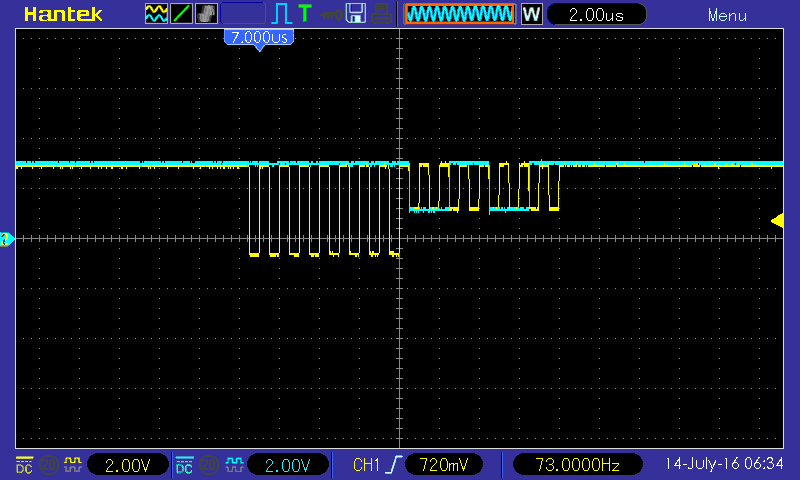Screen dimensions: 800x480
Task: Select the yellow CH1 2.00V scale readout
Action: [128, 465]
